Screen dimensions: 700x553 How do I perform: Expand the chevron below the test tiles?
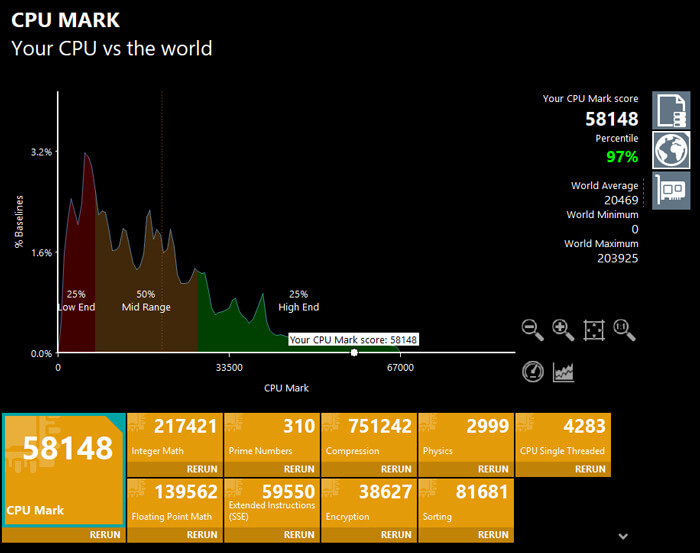click(623, 535)
